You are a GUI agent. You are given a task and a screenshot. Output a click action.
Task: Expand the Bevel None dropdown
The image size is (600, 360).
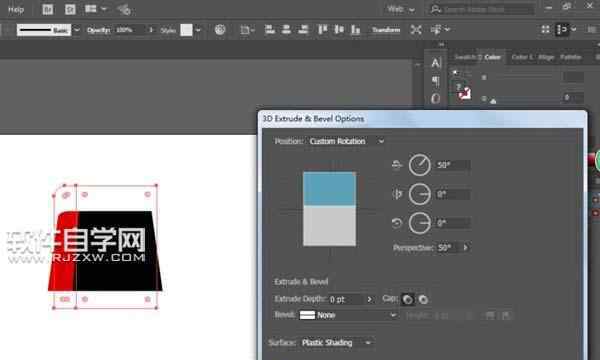click(347, 315)
